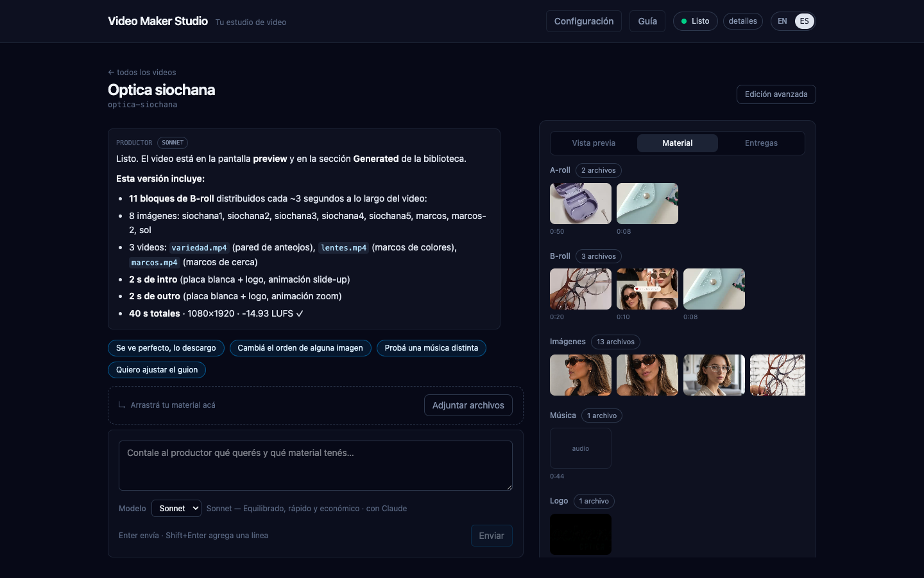Viewport: 924px width, 578px height.
Task: Click the Música '1 archivo' badge
Action: pyautogui.click(x=602, y=416)
